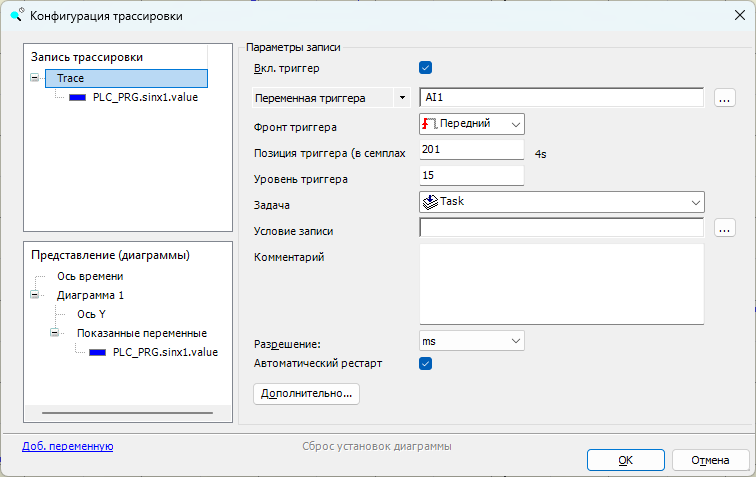Viewport: 756px width, 477px height.
Task: Open the Разрешение ms dropdown
Action: tap(515, 341)
